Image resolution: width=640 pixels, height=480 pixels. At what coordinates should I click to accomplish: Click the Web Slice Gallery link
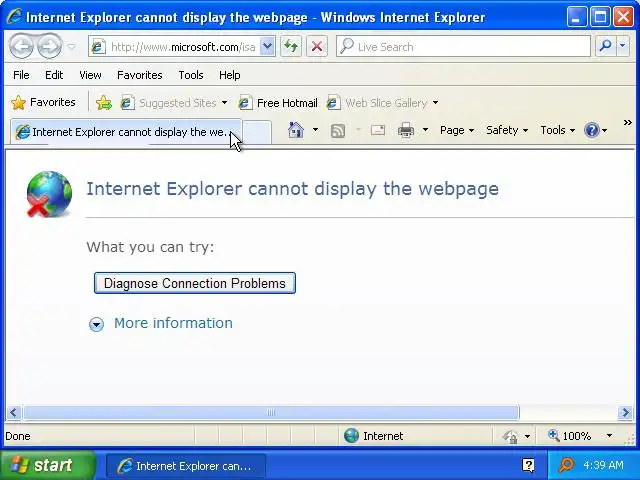[377, 103]
